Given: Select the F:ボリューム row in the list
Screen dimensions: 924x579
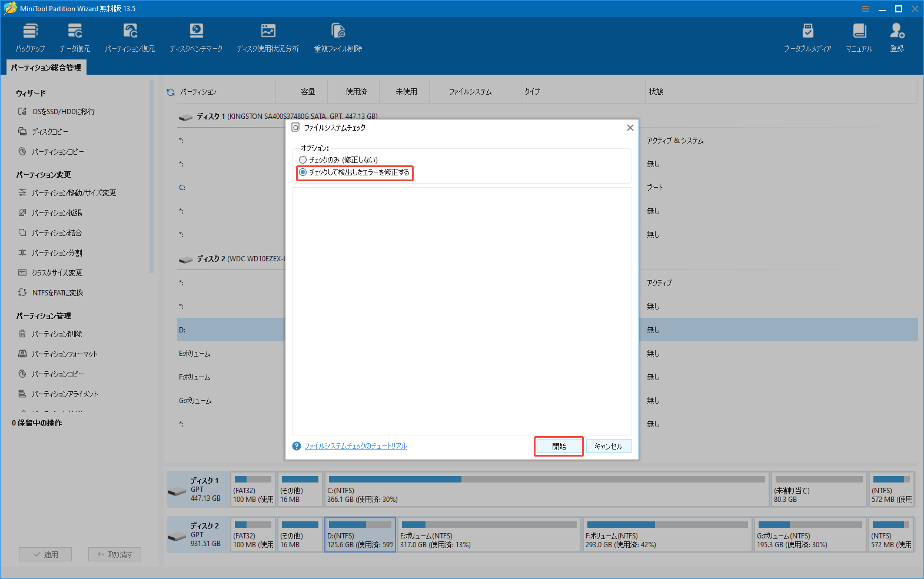Looking at the screenshot, I should [231, 377].
